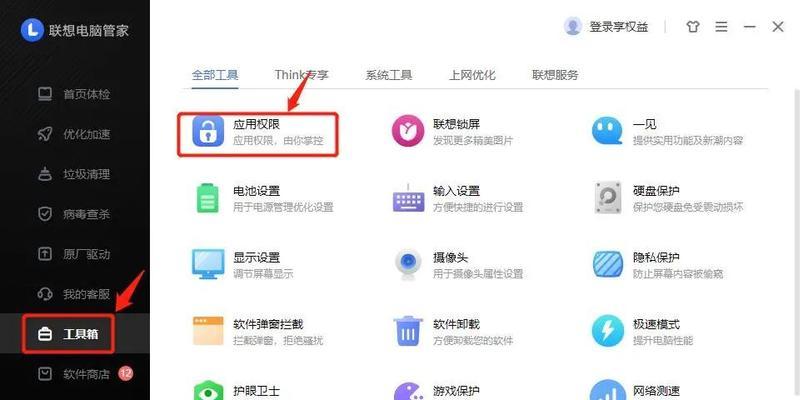The height and width of the screenshot is (400, 808).
Task: Open the 护眼卫士 green eye icon
Action: pos(208,392)
